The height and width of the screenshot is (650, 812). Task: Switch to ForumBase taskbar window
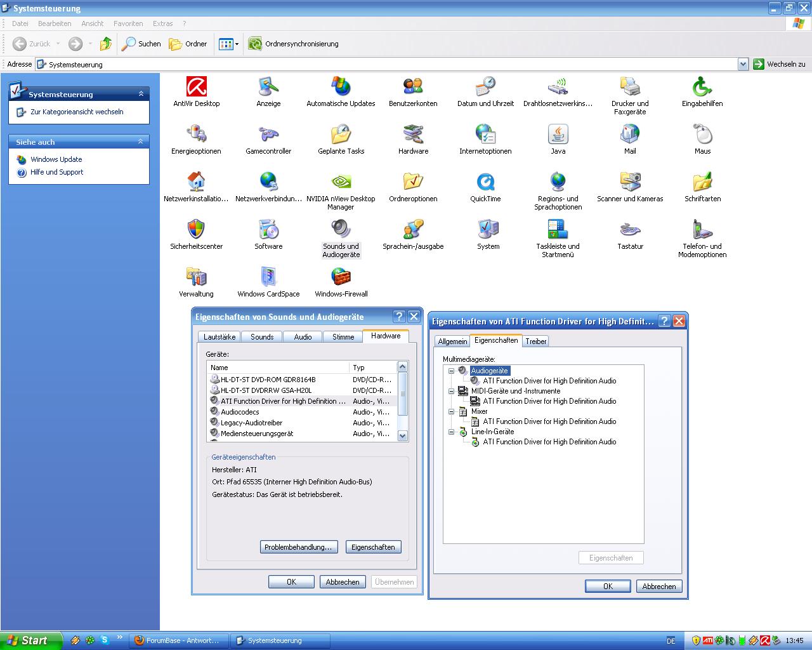178,640
